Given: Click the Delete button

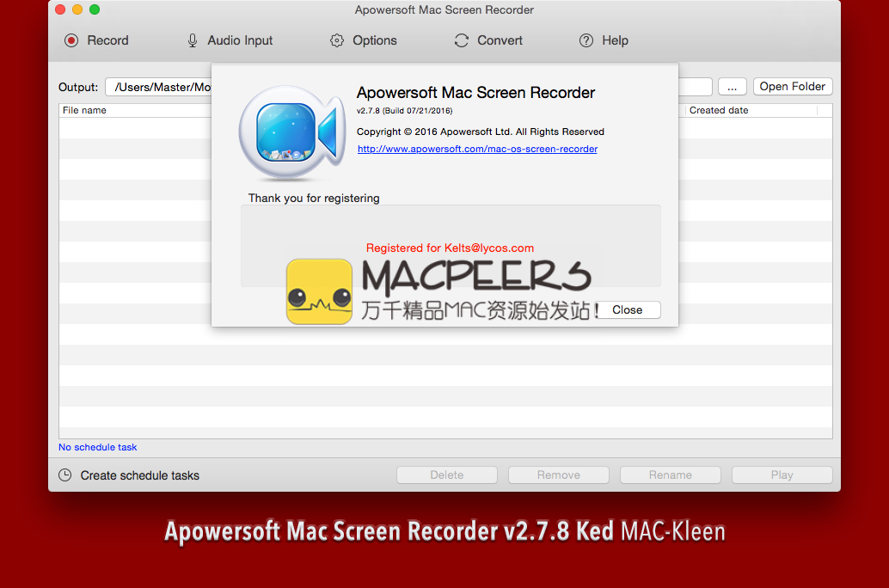Looking at the screenshot, I should (x=447, y=475).
